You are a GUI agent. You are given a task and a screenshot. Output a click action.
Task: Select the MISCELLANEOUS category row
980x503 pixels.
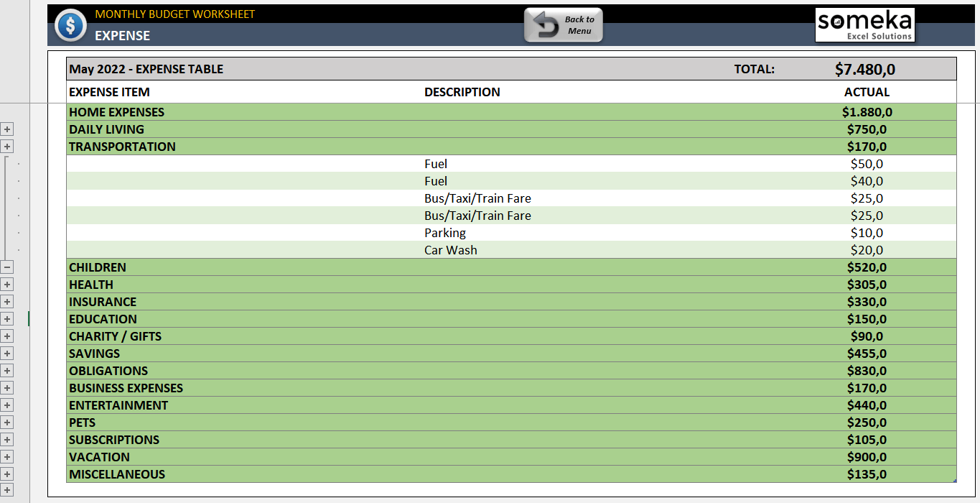116,474
